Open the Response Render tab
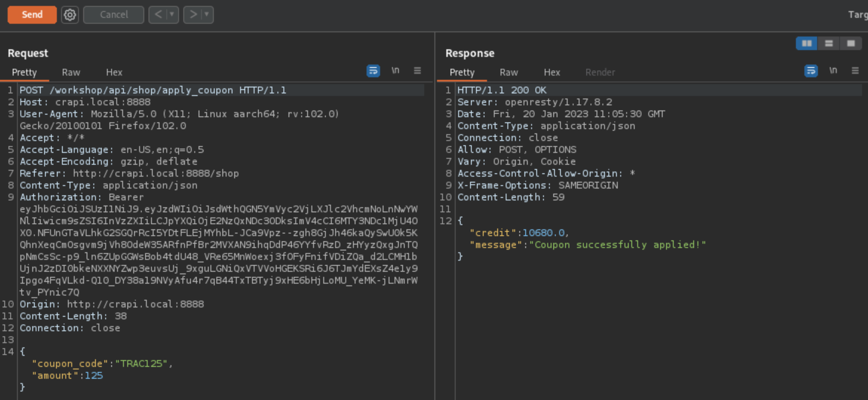 (x=600, y=73)
